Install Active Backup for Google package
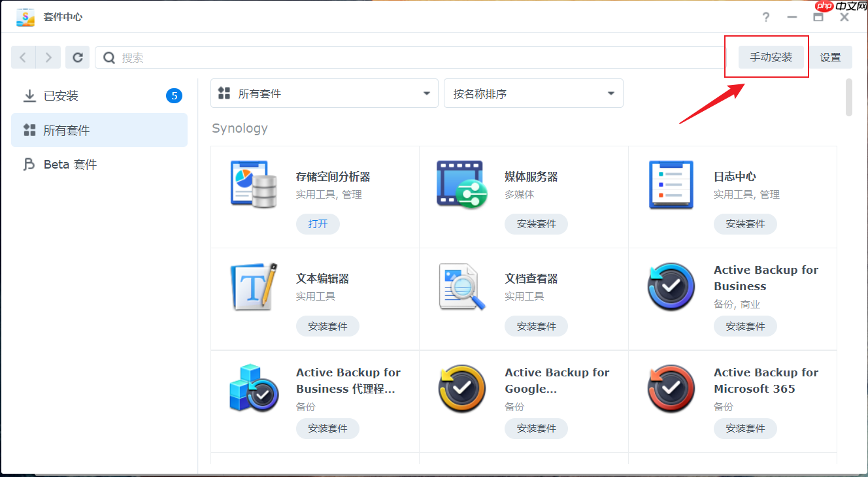Image resolution: width=868 pixels, height=477 pixels. (536, 429)
